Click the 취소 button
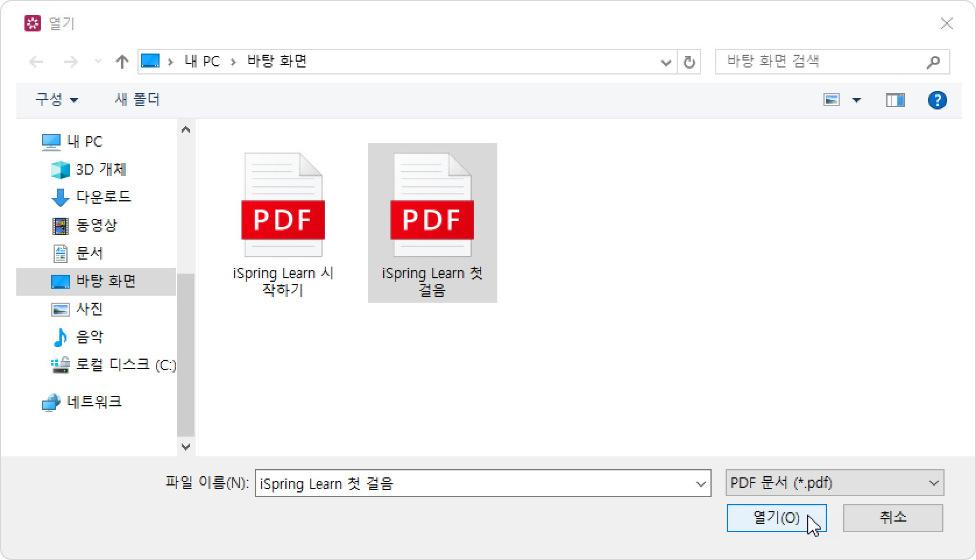Image resolution: width=976 pixels, height=560 pixels. pos(893,518)
